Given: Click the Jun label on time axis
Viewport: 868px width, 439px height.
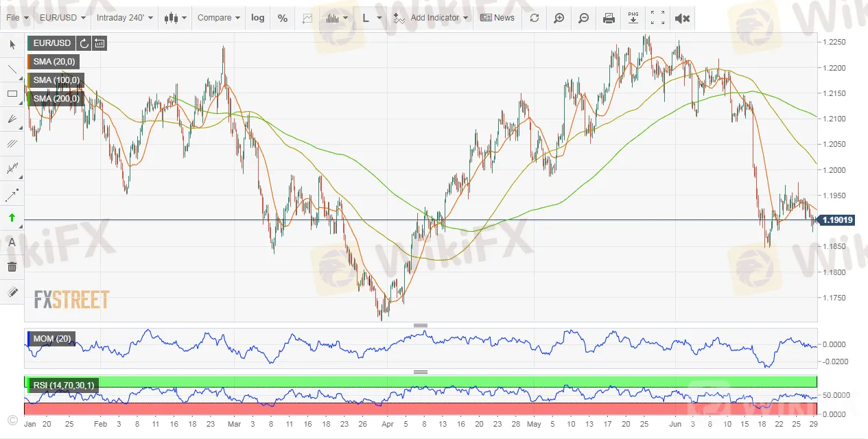Looking at the screenshot, I should 675,425.
